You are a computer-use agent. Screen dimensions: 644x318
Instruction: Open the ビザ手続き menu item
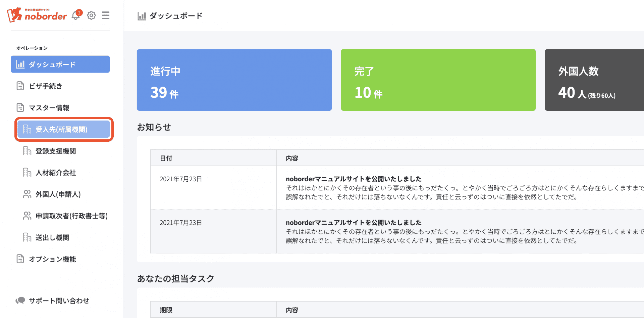46,86
